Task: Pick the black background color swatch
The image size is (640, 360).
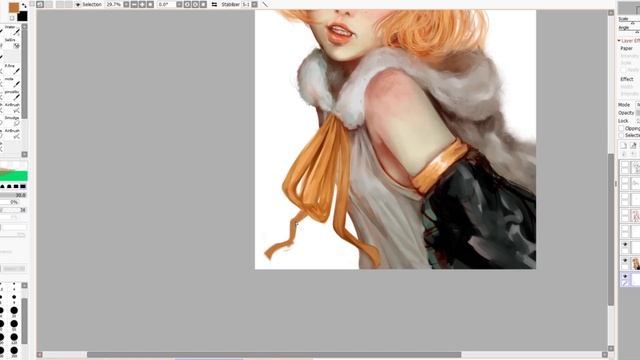Action: coord(22,16)
